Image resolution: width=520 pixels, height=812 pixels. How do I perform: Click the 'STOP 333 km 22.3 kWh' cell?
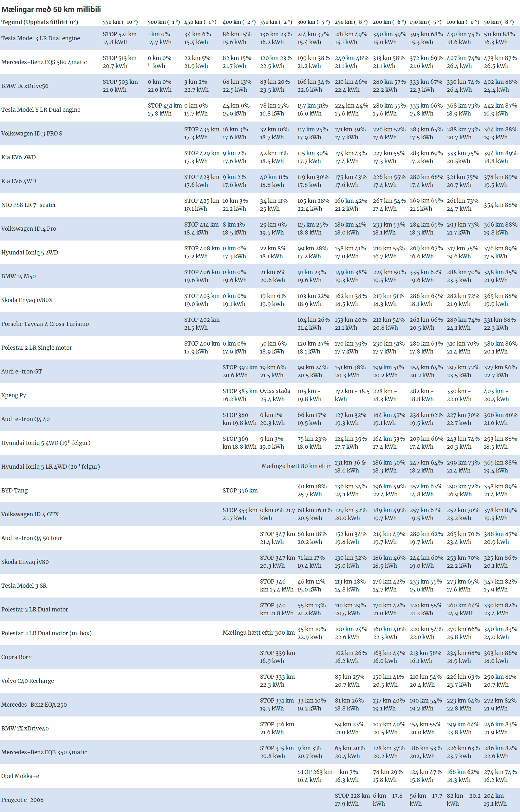point(277,681)
